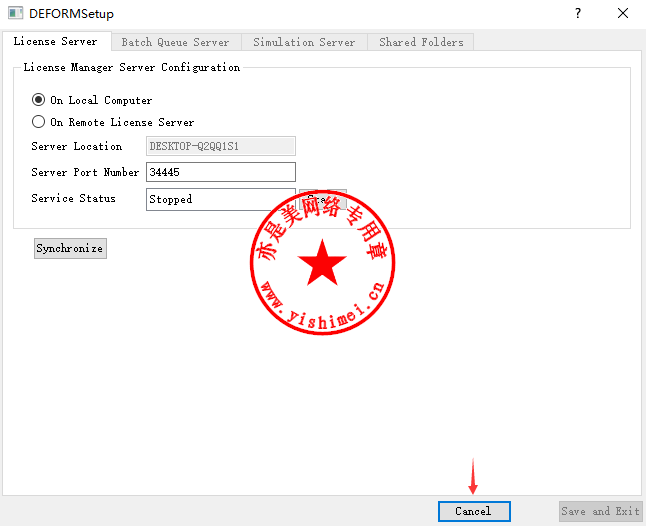This screenshot has width=646, height=526.
Task: Click License Manager Server Configuration heading
Action: click(x=132, y=67)
